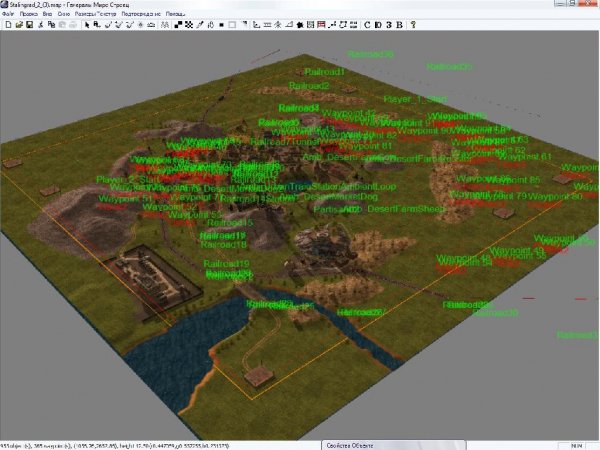Save the map with floppy disk icon
600x450 pixels.
tap(29, 25)
